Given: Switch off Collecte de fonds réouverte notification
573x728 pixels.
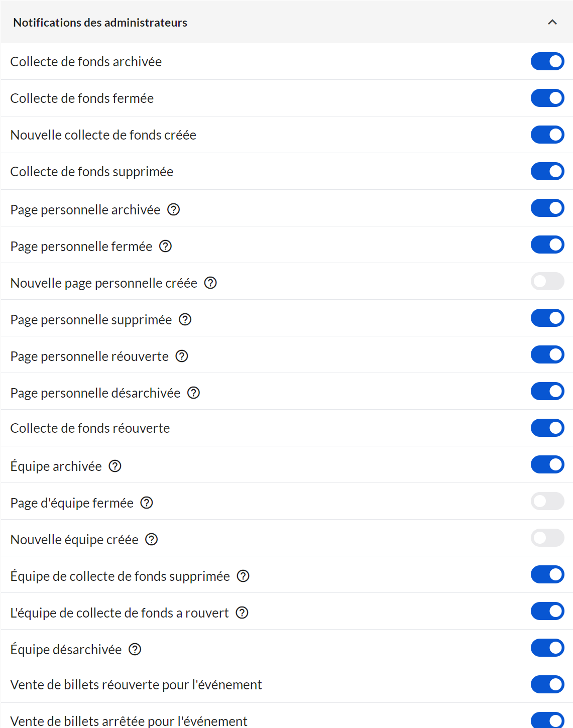Looking at the screenshot, I should point(547,428).
